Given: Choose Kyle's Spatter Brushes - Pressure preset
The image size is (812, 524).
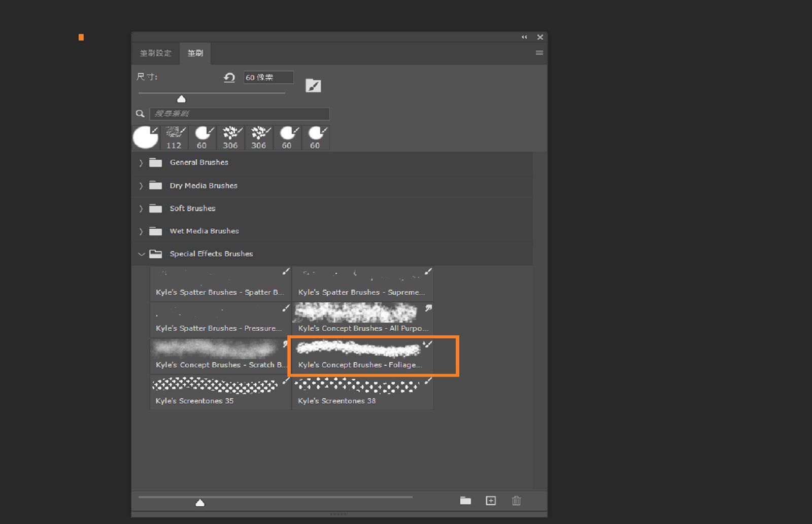Looking at the screenshot, I should 221,320.
